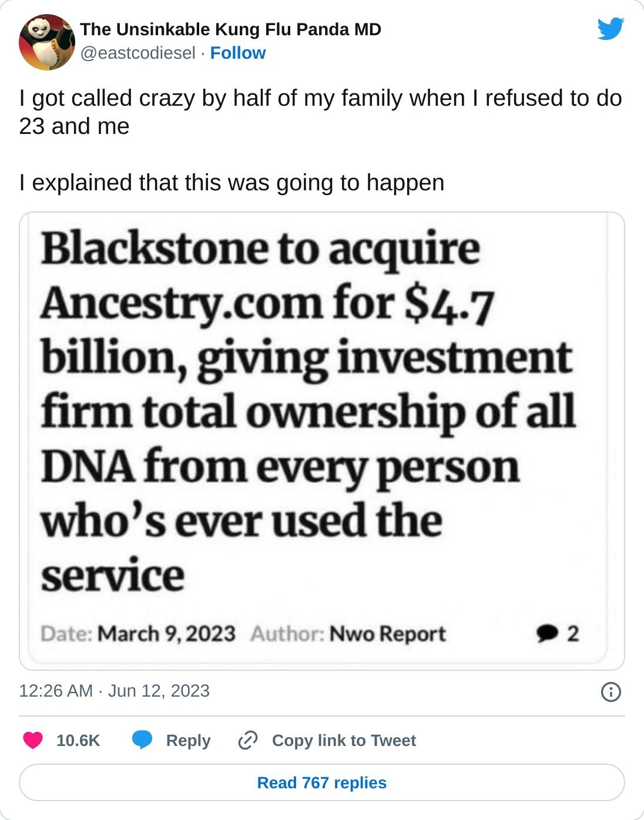Click the reply speech bubble icon

142,740
